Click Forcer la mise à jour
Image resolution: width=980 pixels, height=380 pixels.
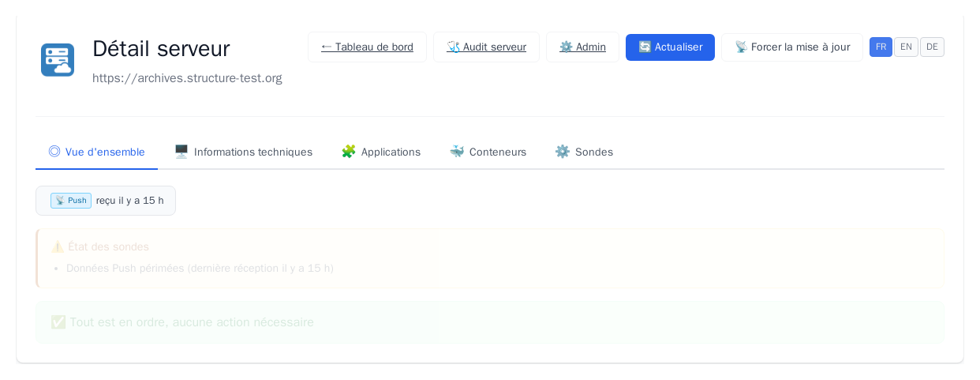click(x=792, y=47)
